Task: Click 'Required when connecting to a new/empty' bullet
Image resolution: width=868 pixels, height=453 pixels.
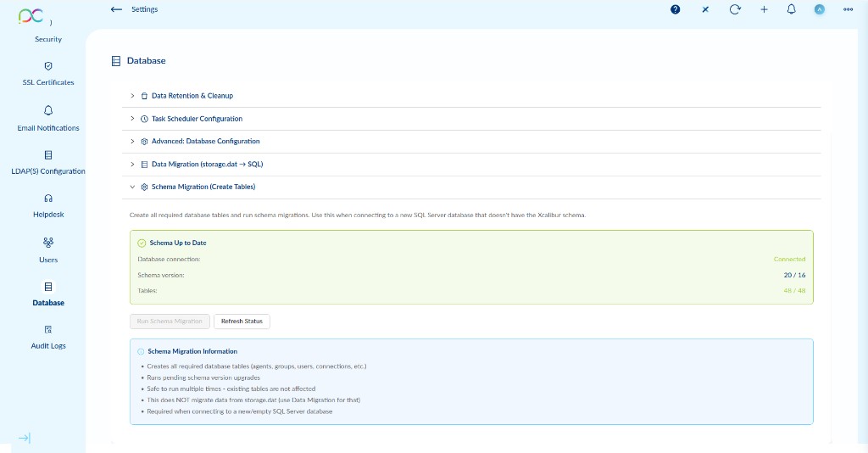Action: pyautogui.click(x=240, y=411)
